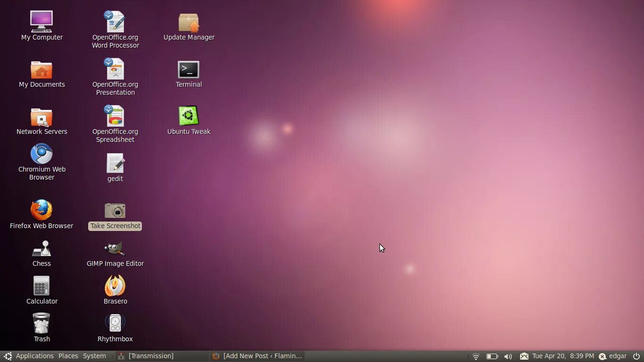Switch to Add New Post Firefox window
Viewport: 644px width, 362px height.
[x=257, y=356]
